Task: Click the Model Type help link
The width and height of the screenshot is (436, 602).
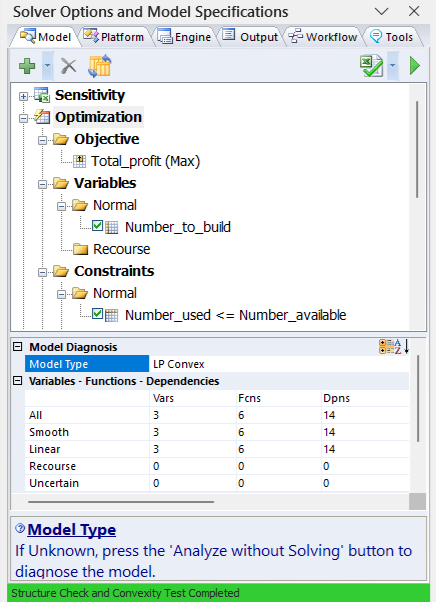Action: point(72,529)
